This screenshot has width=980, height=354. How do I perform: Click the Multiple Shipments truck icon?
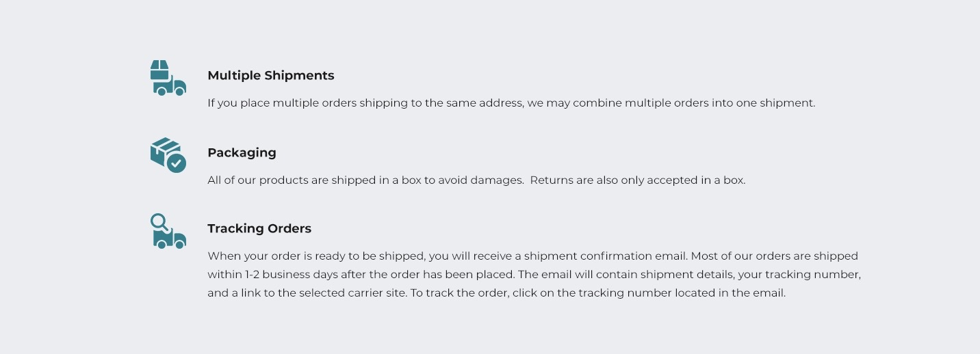pos(168,78)
